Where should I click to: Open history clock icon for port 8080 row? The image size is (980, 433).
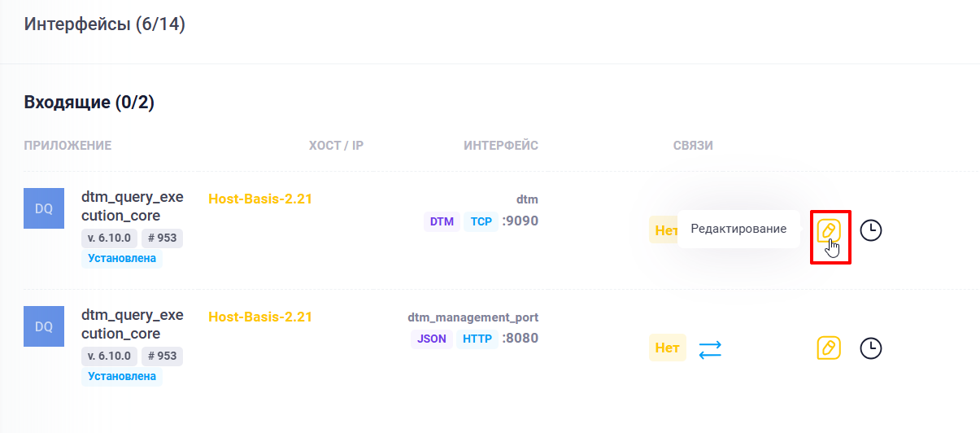click(x=871, y=348)
